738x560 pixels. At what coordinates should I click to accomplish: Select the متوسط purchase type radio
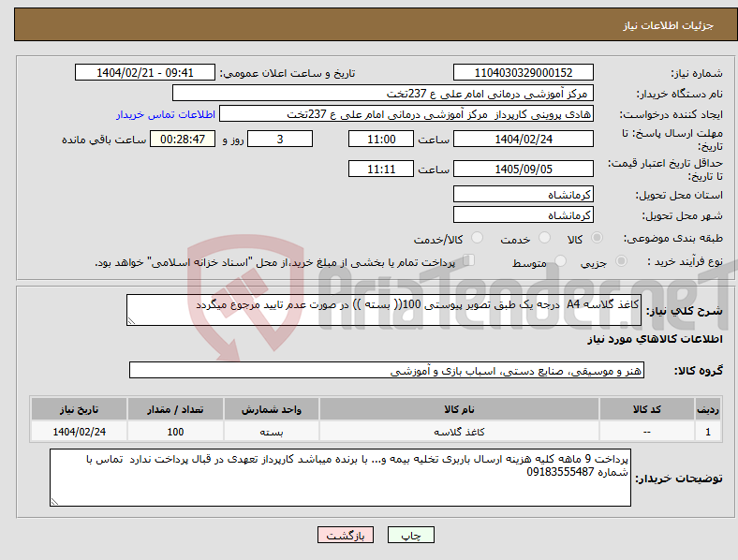[561, 260]
